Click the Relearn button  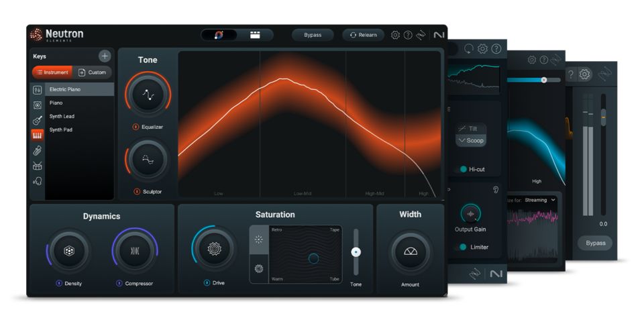point(363,35)
